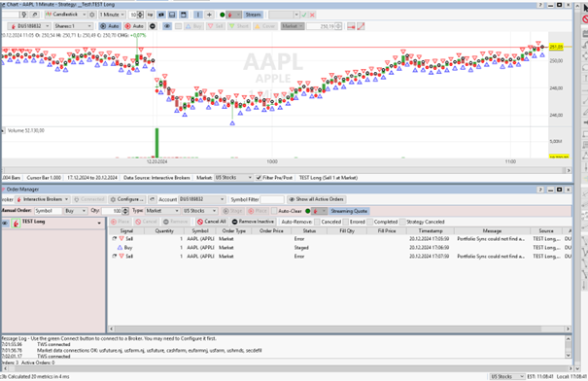Open the Candlestick chart style dropdown
The image size is (588, 381).
pos(66,15)
